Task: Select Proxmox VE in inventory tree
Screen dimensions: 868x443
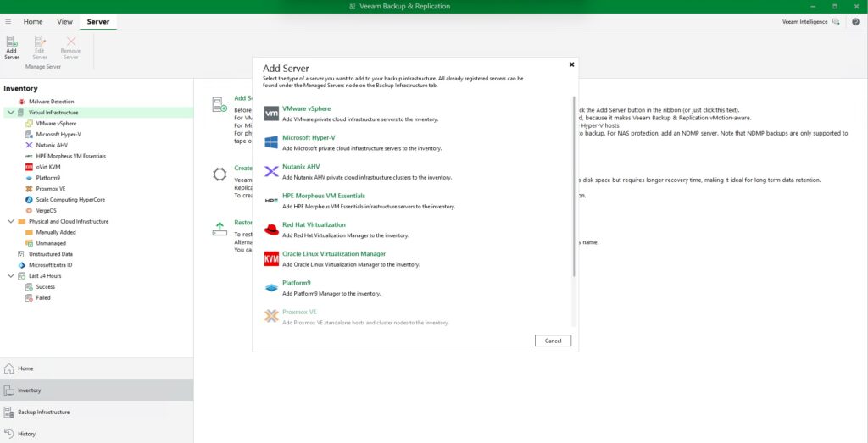Action: point(50,189)
